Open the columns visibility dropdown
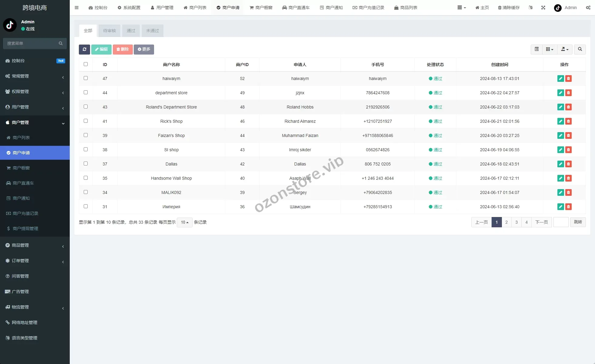 point(550,49)
